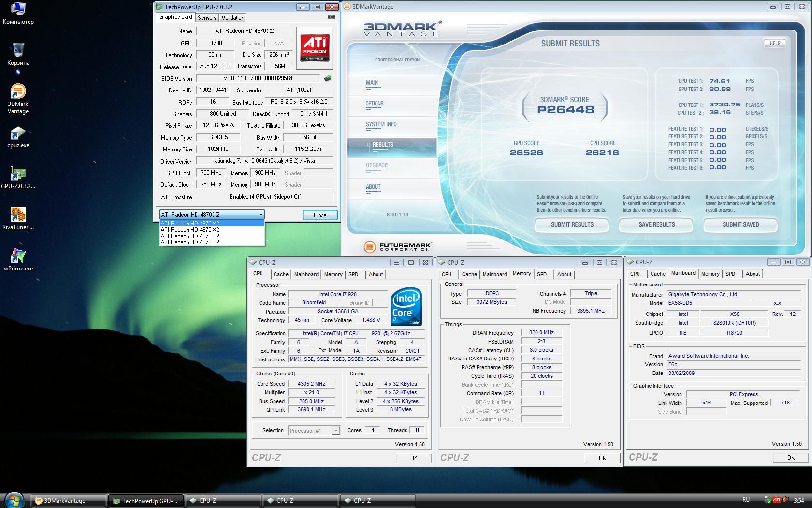
Task: Click the Futuremark Corporation logo
Action: pos(397,247)
